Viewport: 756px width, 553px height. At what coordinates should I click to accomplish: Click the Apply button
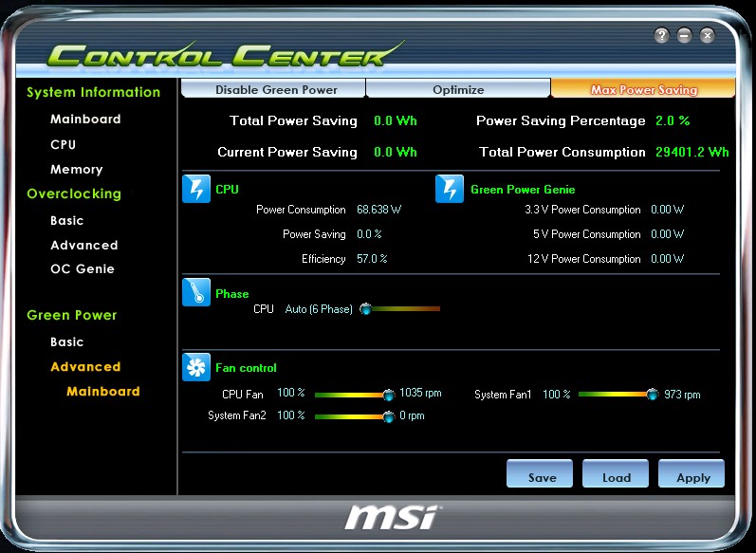[x=691, y=473]
